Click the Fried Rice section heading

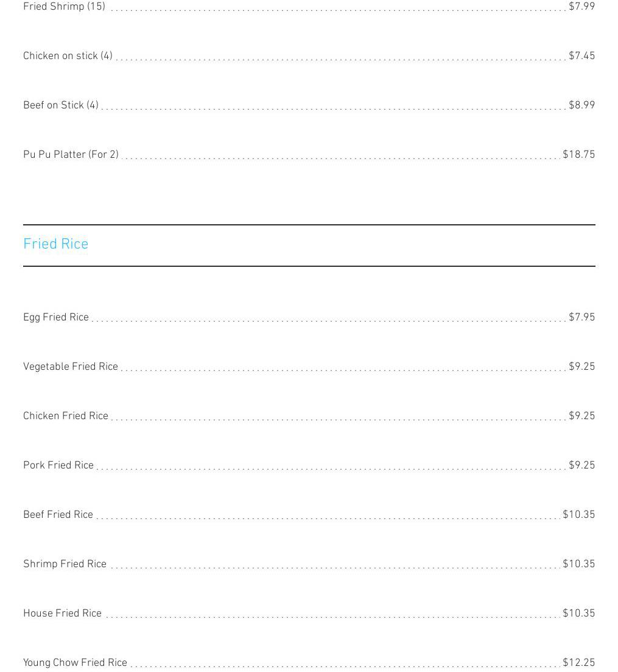click(x=56, y=244)
